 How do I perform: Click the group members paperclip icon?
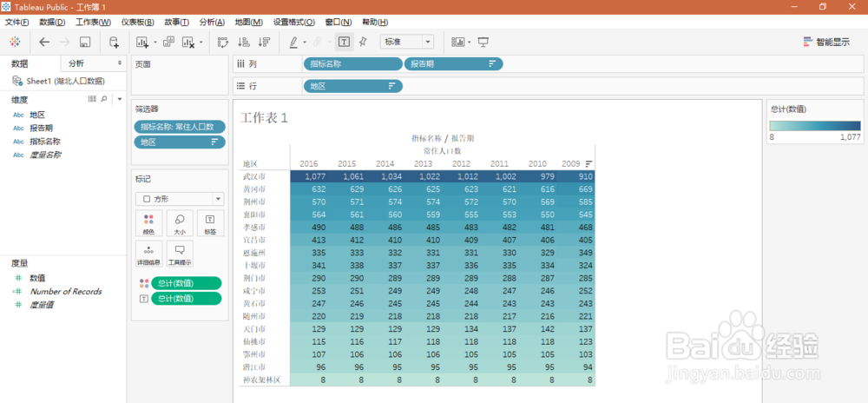[318, 42]
